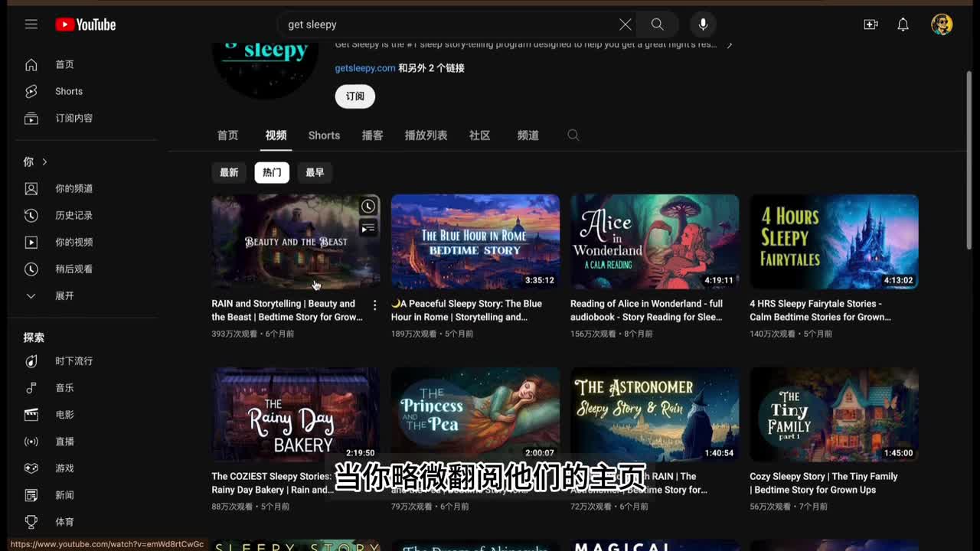Select the 最早 sort chip
The width and height of the screenshot is (980, 551).
(315, 173)
